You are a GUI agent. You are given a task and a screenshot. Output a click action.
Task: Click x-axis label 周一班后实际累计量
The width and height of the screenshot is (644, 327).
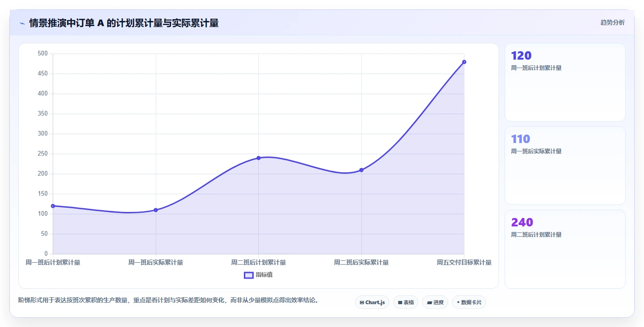pos(156,263)
